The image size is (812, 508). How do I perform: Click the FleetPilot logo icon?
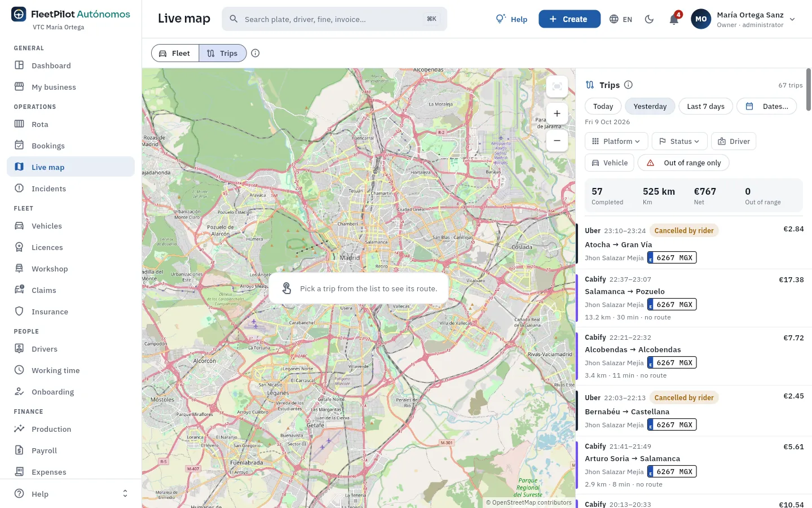click(19, 14)
